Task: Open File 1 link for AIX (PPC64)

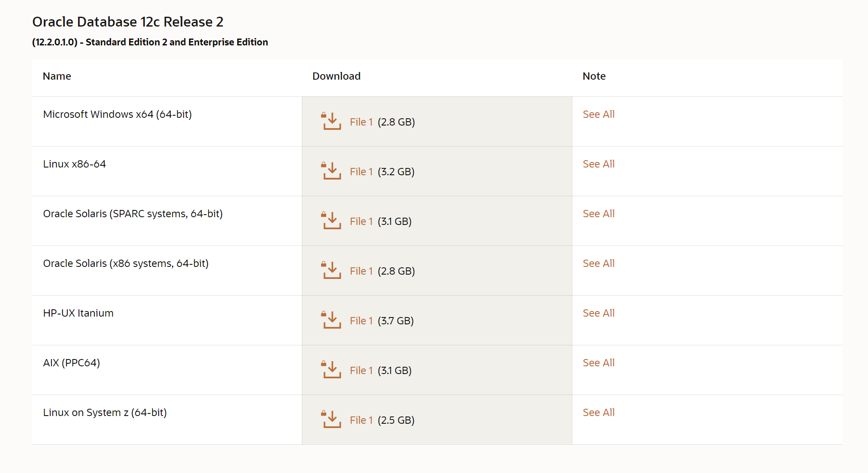Action: pyautogui.click(x=361, y=371)
